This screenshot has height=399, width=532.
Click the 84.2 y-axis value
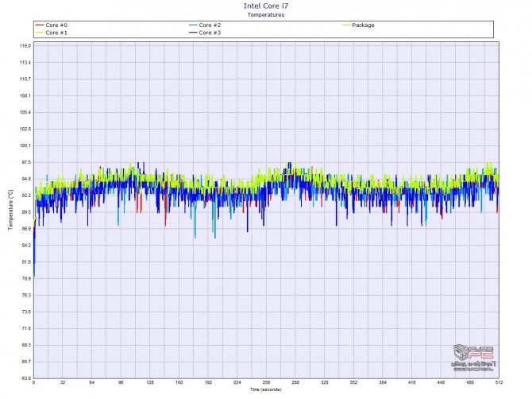(x=26, y=245)
